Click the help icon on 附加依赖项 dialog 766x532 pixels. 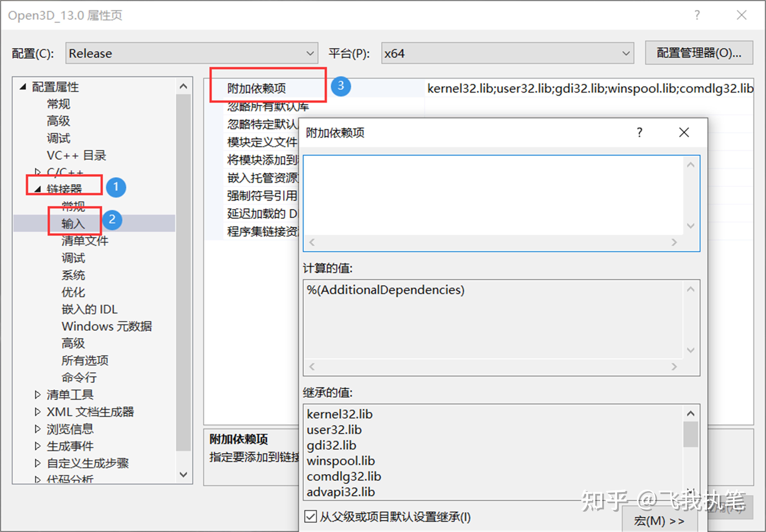pos(640,133)
